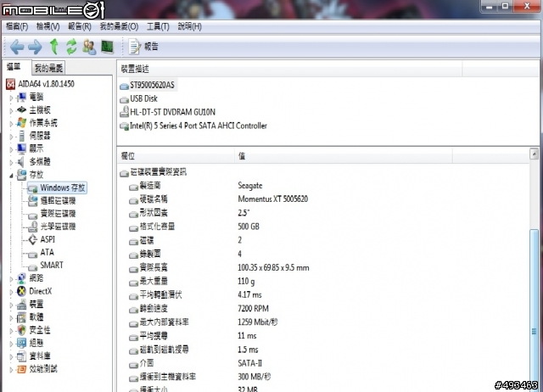
Task: Click the green monitor chart toolbar icon
Action: tap(108, 47)
